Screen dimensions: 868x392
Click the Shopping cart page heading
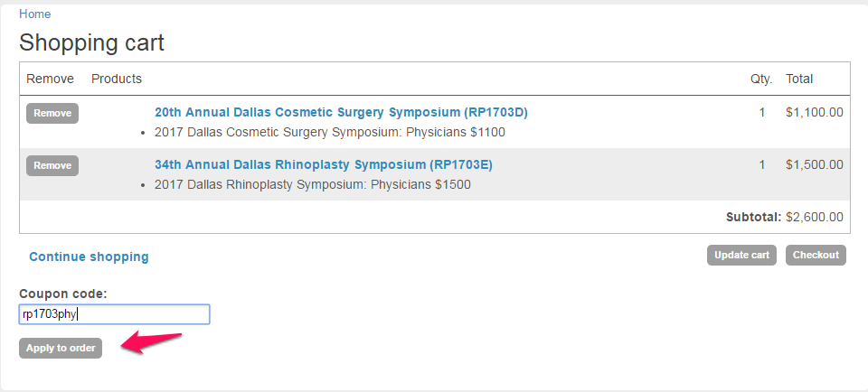[x=91, y=42]
